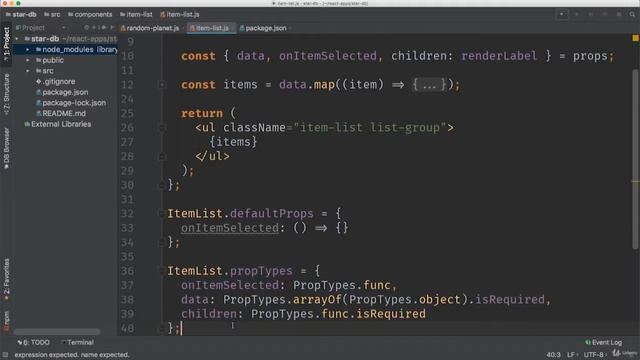Click the editor vertical scrollbar
Image resolution: width=640 pixels, height=360 pixels.
click(x=635, y=159)
